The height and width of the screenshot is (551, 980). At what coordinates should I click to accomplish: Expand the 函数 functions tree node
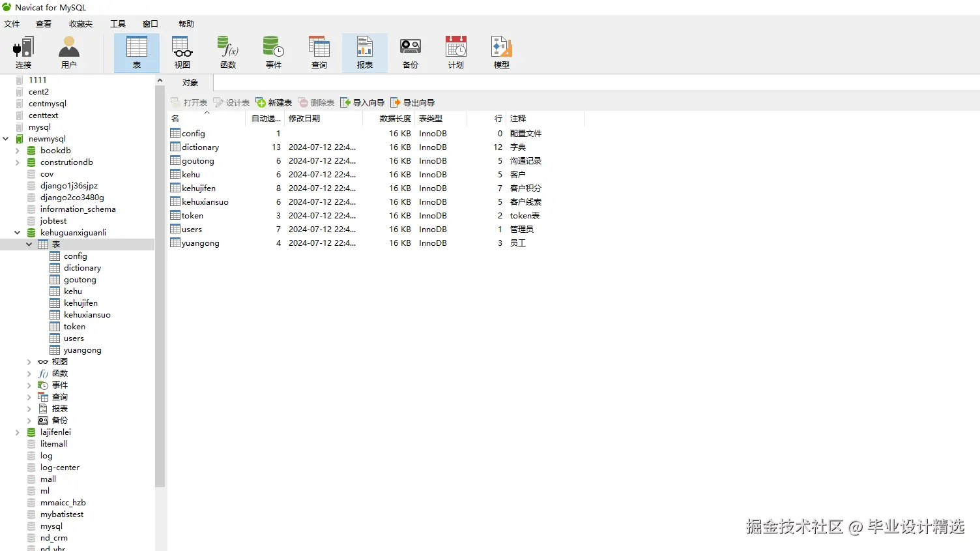click(x=29, y=374)
